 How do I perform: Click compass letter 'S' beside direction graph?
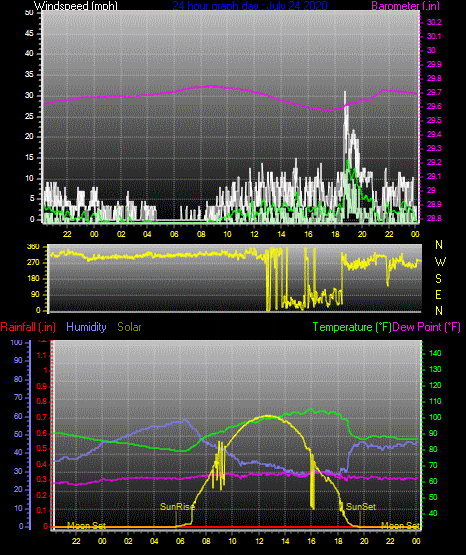pos(438,279)
